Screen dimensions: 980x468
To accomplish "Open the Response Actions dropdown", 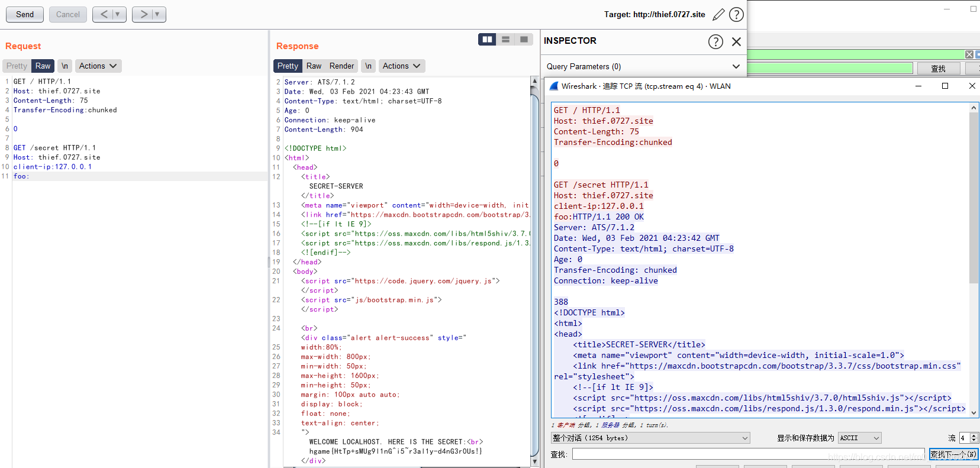I will pyautogui.click(x=402, y=66).
